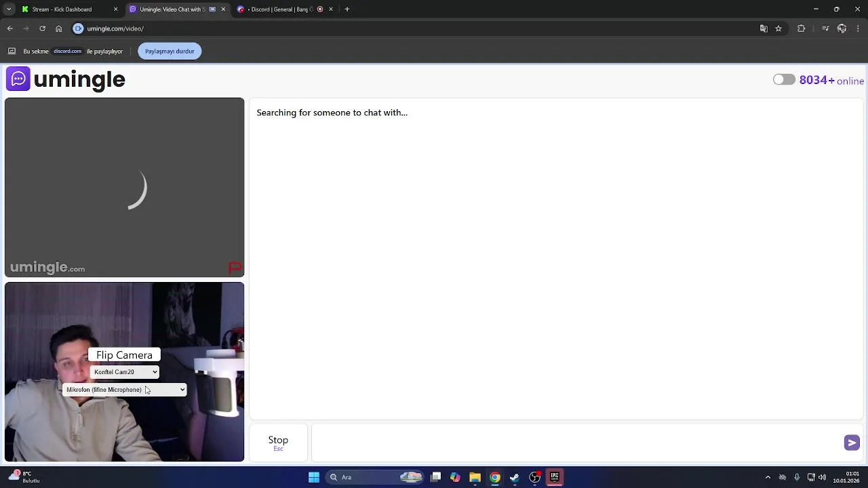Click the Umingle speech-bubble logo icon
Viewport: 868px width, 488px height.
click(18, 79)
